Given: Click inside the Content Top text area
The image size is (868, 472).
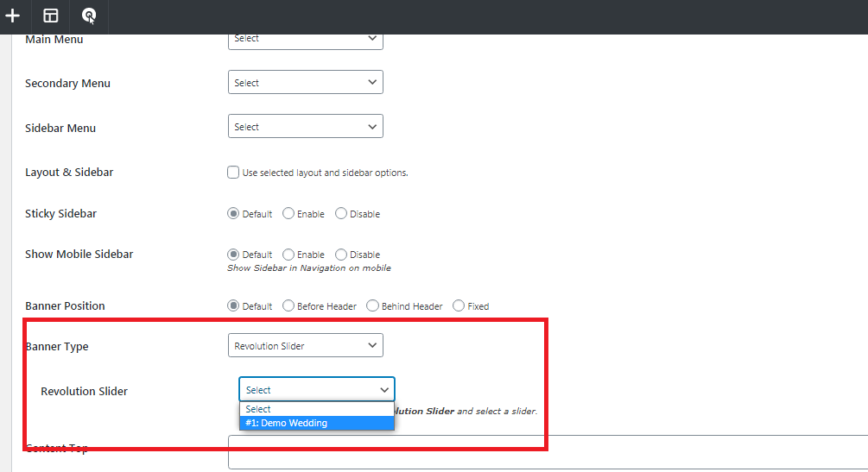Looking at the screenshot, I should point(548,452).
